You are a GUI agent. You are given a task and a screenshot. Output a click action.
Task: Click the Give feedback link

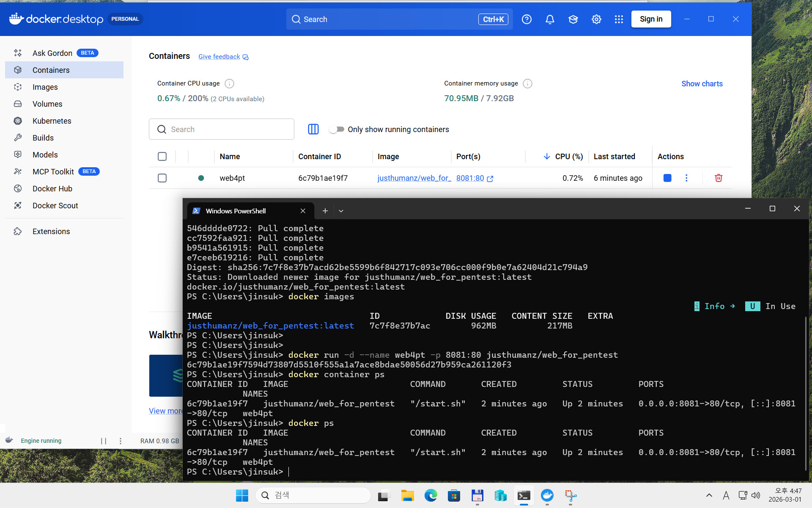coord(223,57)
